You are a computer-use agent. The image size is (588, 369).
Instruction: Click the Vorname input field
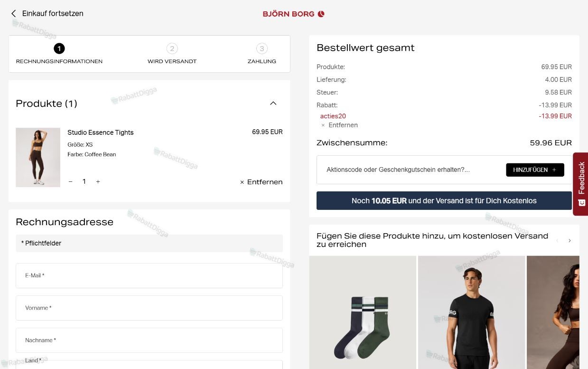click(149, 308)
